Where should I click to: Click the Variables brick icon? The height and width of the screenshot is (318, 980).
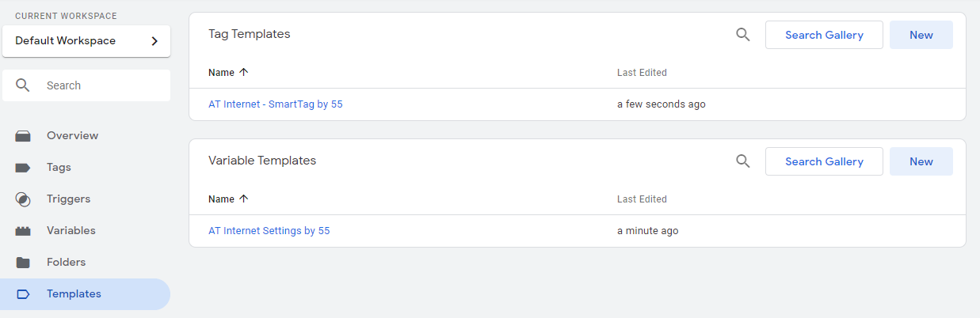[23, 231]
